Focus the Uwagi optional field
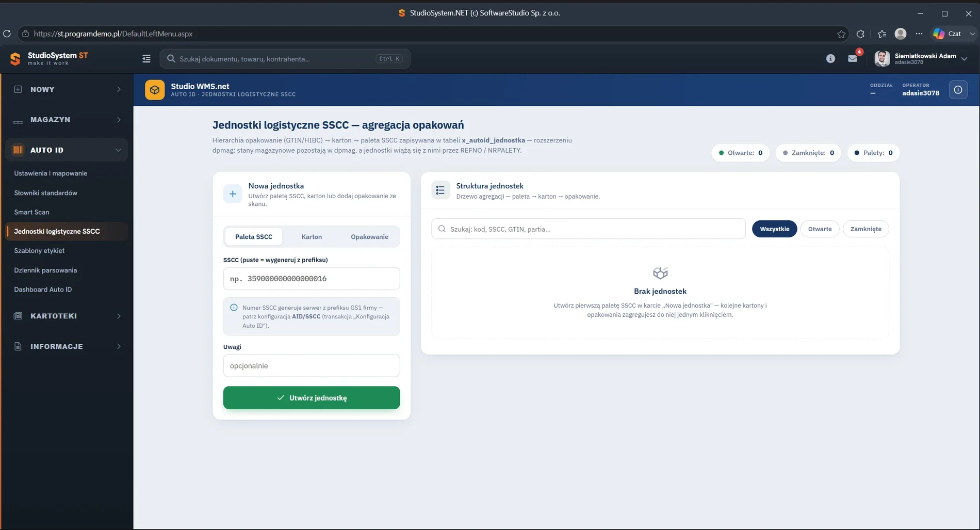The height and width of the screenshot is (530, 980). point(312,365)
